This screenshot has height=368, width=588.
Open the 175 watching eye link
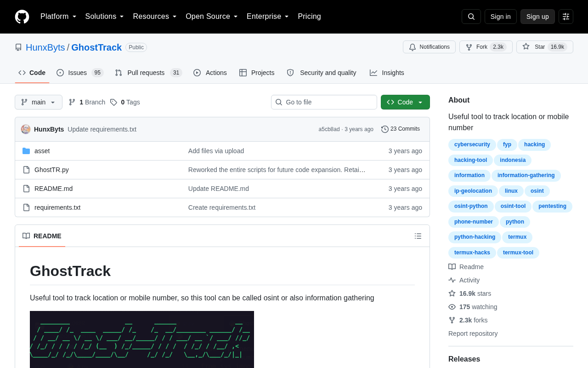[x=473, y=307]
